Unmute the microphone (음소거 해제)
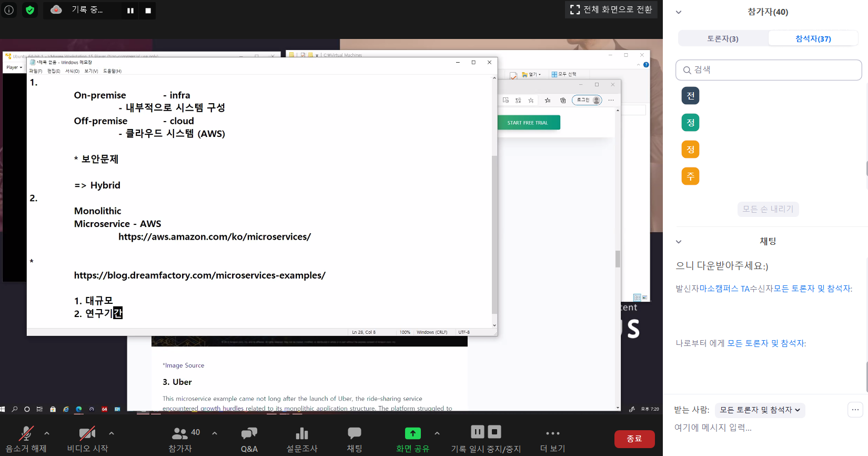This screenshot has height=456, width=868. (26, 434)
